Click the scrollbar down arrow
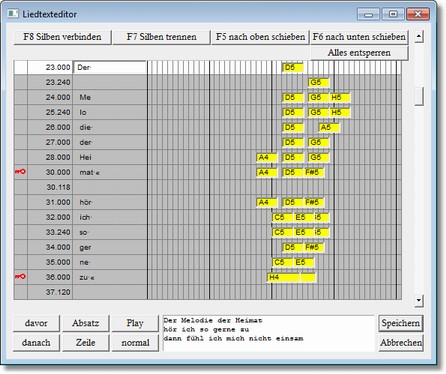Image resolution: width=446 pixels, height=374 pixels. pos(419,301)
